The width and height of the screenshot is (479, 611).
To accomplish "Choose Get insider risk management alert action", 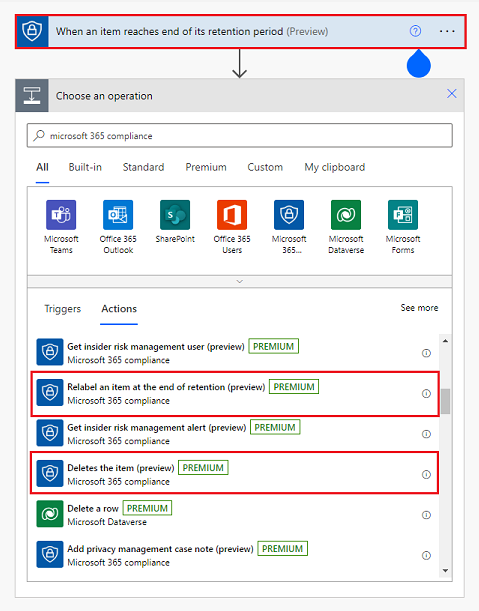I will pos(235,433).
